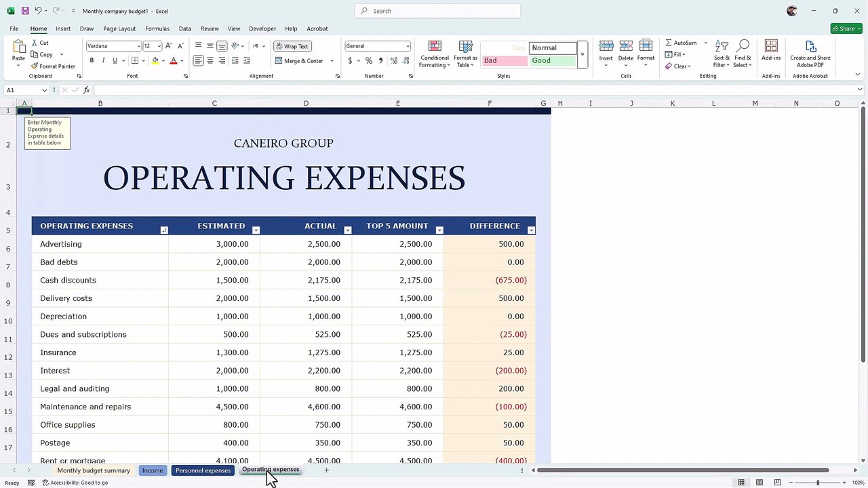Click Delete in the Cells group
868x488 pixels.
[x=626, y=52]
